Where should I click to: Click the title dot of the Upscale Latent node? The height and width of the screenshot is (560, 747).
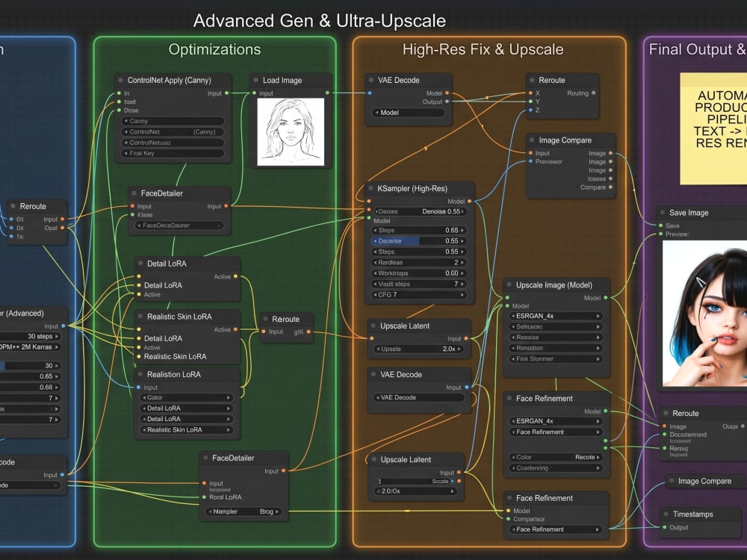click(373, 326)
